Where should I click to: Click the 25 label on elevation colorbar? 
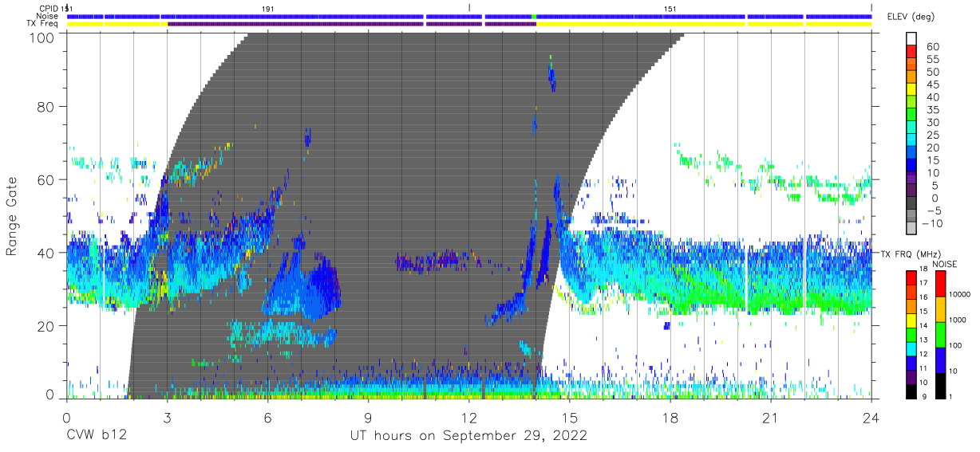pyautogui.click(x=932, y=135)
